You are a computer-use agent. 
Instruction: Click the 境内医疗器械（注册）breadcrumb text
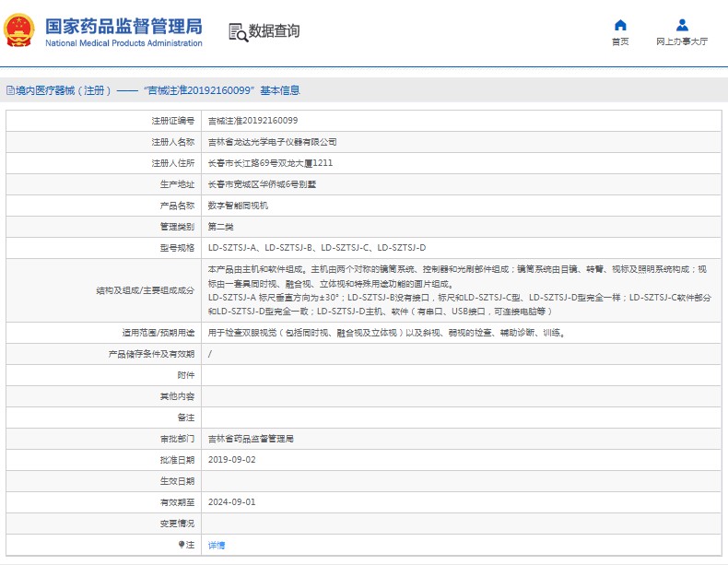point(64,90)
